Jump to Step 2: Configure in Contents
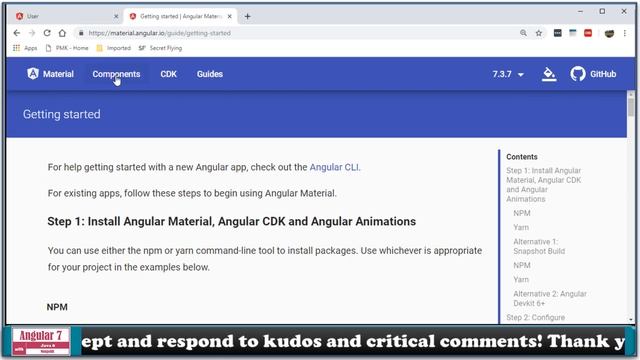The image size is (640, 360). click(x=536, y=317)
